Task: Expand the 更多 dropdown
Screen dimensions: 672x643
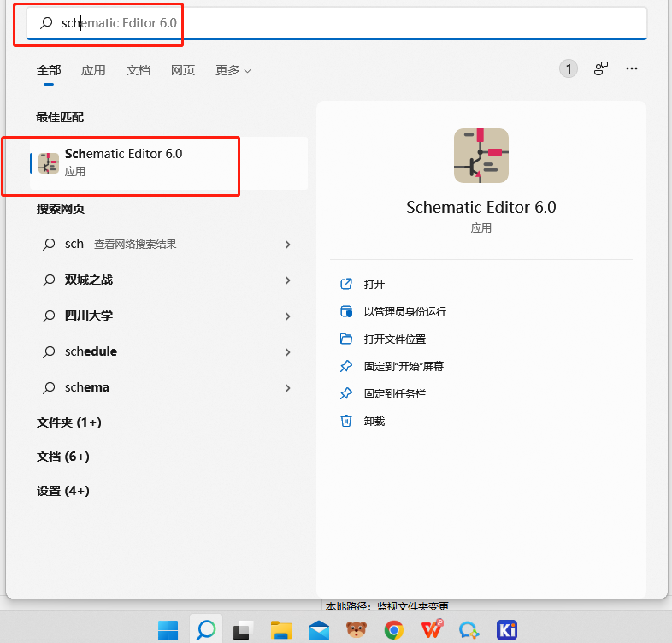Action: tap(233, 70)
